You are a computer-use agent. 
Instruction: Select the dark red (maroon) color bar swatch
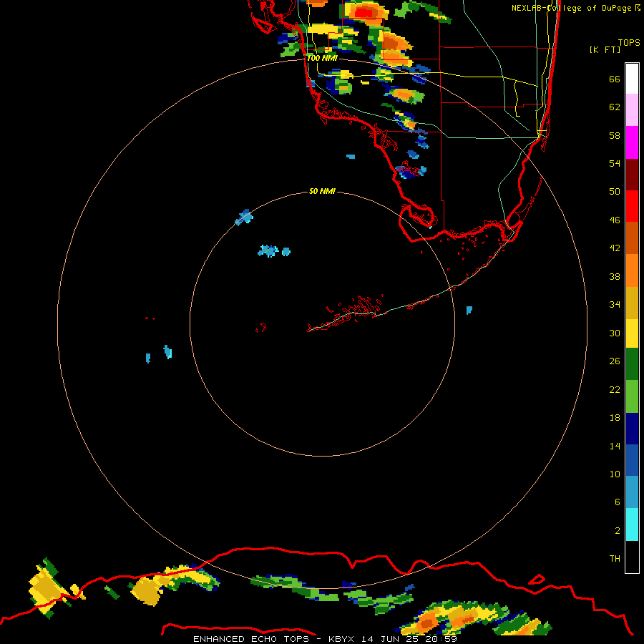[x=632, y=175]
